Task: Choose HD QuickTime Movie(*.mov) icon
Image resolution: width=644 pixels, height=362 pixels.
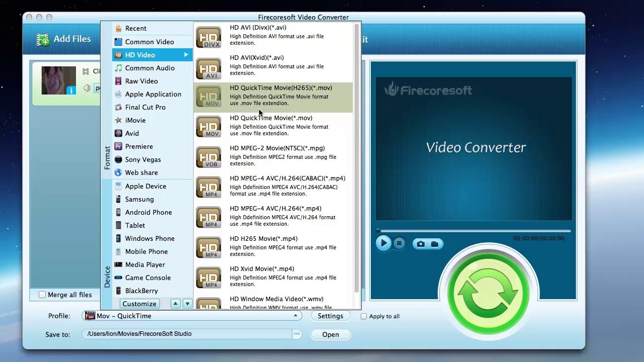Action: click(x=208, y=128)
